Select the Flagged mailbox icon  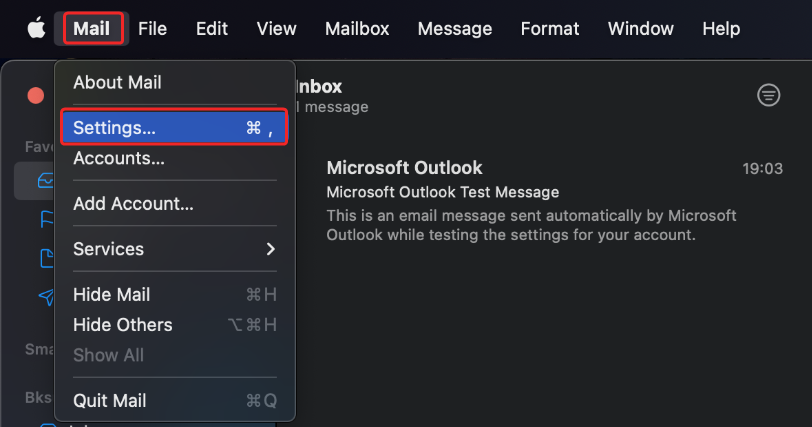pos(47,219)
